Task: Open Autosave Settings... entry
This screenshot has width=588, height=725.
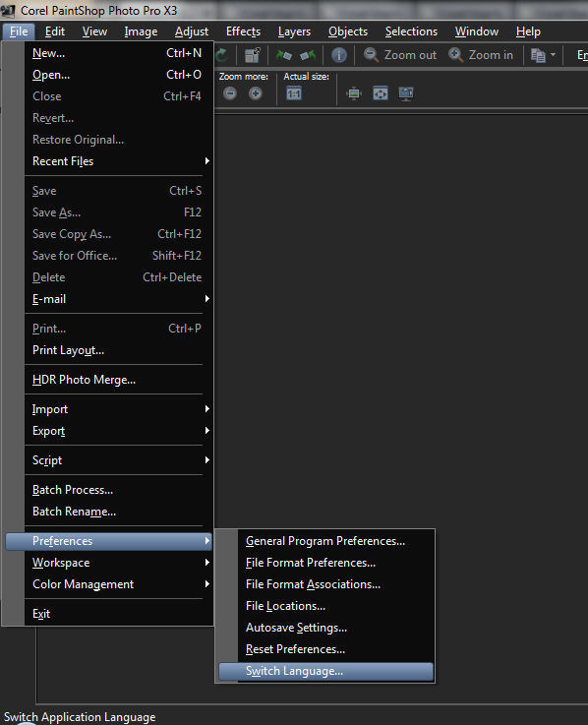Action: [x=325, y=628]
